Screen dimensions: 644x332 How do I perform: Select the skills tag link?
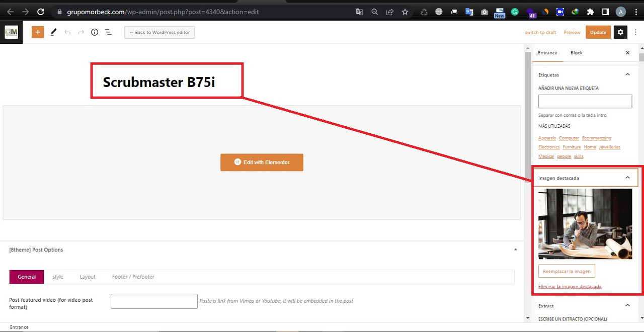579,156
